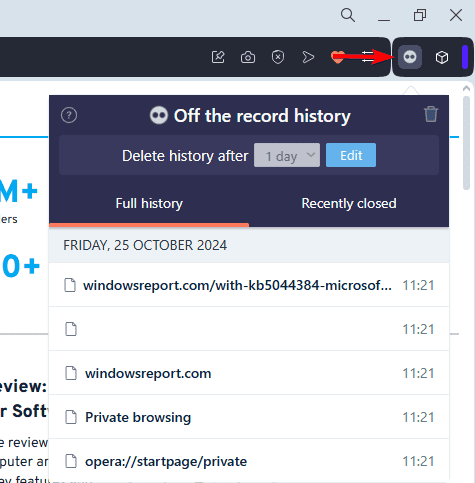Take a snapshot with the camera icon

pos(248,57)
